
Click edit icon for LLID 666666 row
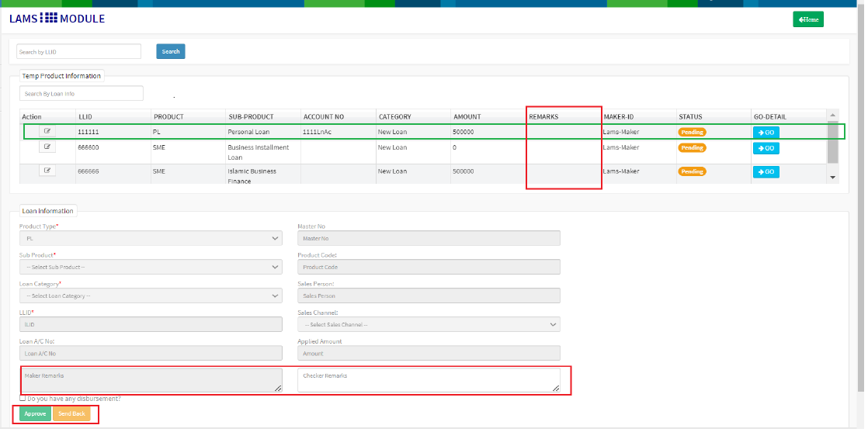47,171
